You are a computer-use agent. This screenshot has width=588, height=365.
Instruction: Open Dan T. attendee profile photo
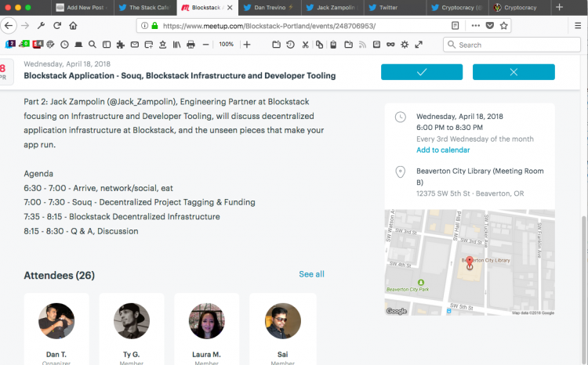(56, 321)
